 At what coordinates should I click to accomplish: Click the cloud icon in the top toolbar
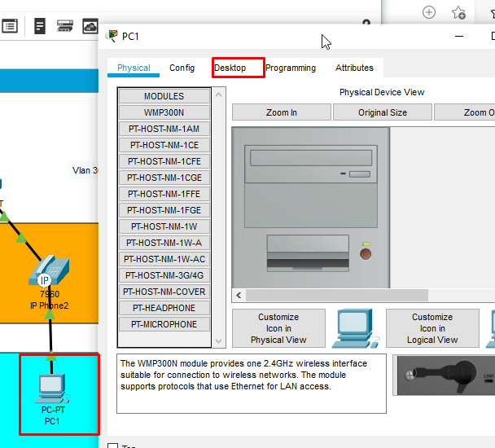point(90,26)
